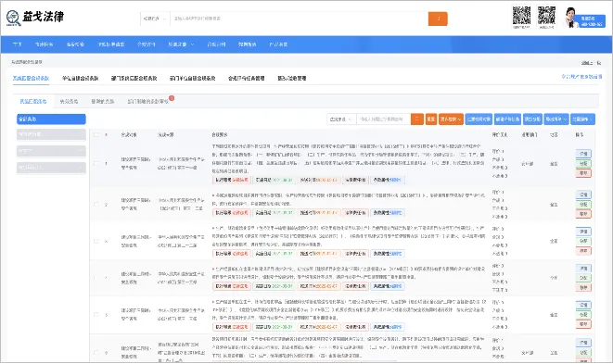The width and height of the screenshot is (613, 364).
Task: Click the orange search icon button above the table
Action: point(417,119)
